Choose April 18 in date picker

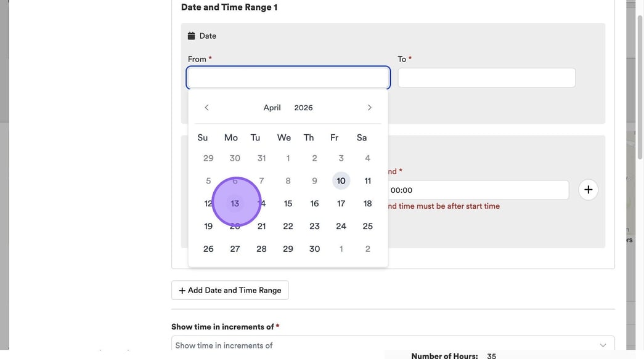pyautogui.click(x=367, y=204)
